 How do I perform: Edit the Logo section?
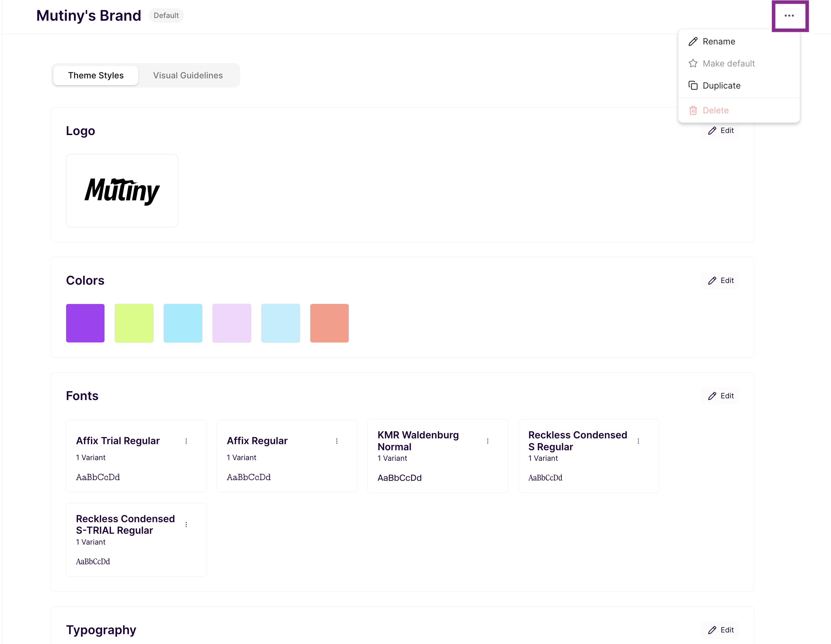(x=720, y=131)
